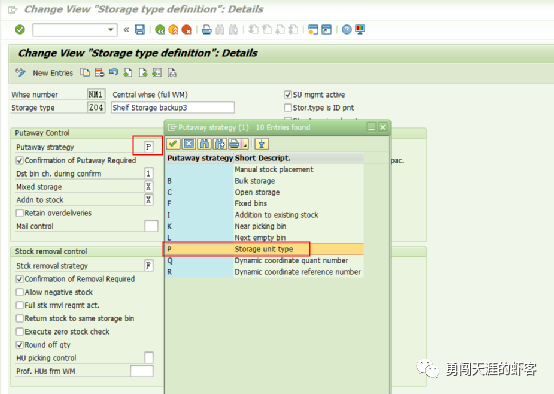The height and width of the screenshot is (394, 554).
Task: Click the green Enter checkmark icon
Action: pos(20,30)
